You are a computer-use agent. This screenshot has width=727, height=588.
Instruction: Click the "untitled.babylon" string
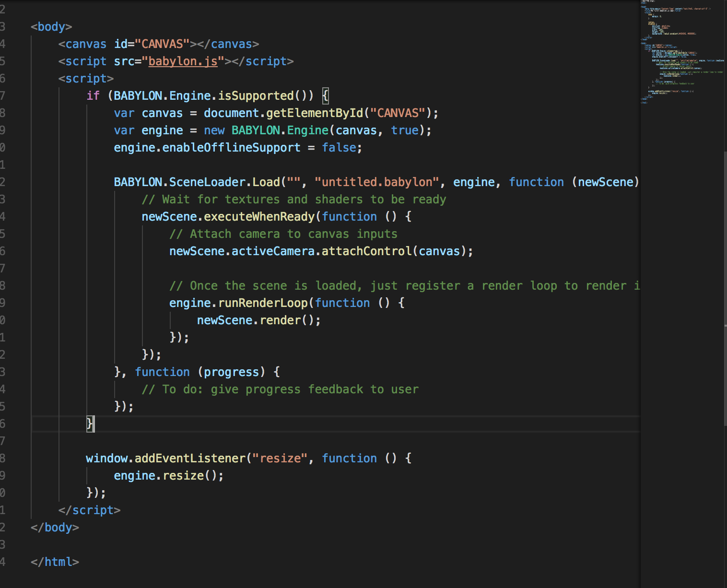(377, 182)
